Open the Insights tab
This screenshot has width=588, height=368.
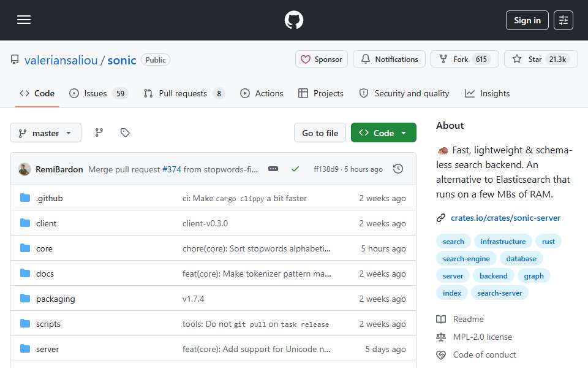coord(487,93)
